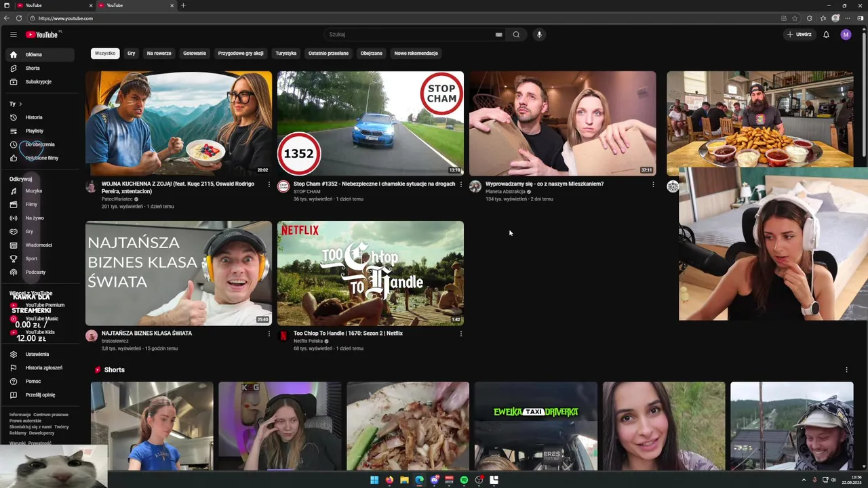
Task: Open more options for NAJTAŃSZA BIZNES KLASA video
Action: click(269, 333)
